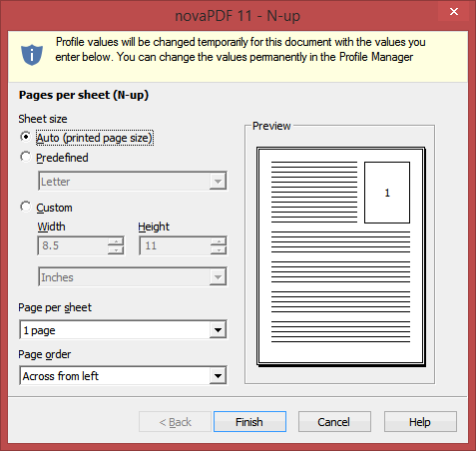Screen dimensions: 476x451
Task: Increase Width with the up spinner arrow
Action: (116, 241)
